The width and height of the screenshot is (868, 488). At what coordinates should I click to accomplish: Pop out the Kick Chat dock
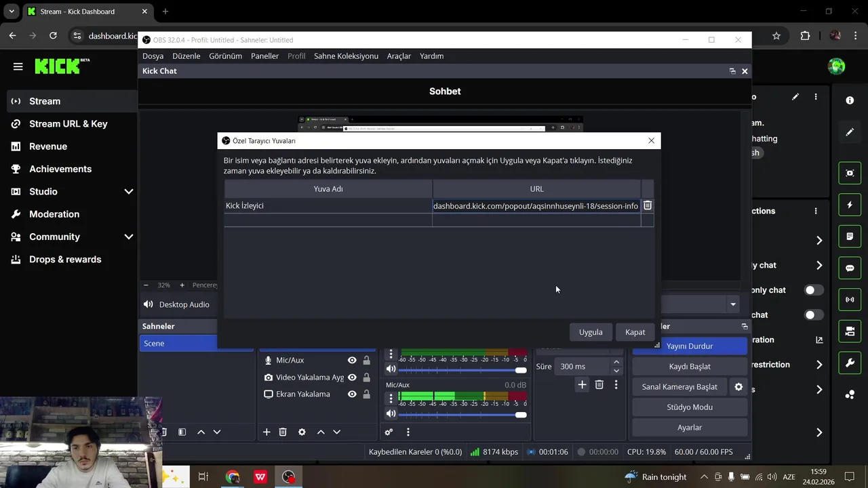tap(732, 71)
